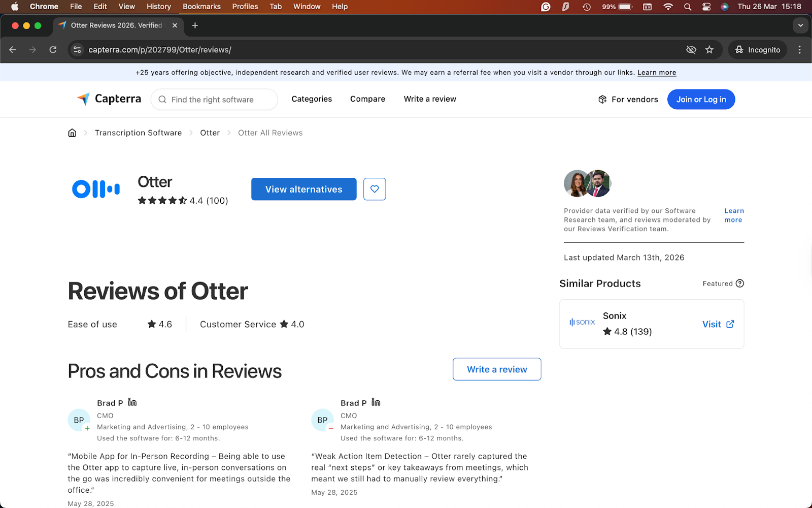Screen dimensions: 812x508
Task: Go forward with the browser forward arrow
Action: [x=32, y=50]
